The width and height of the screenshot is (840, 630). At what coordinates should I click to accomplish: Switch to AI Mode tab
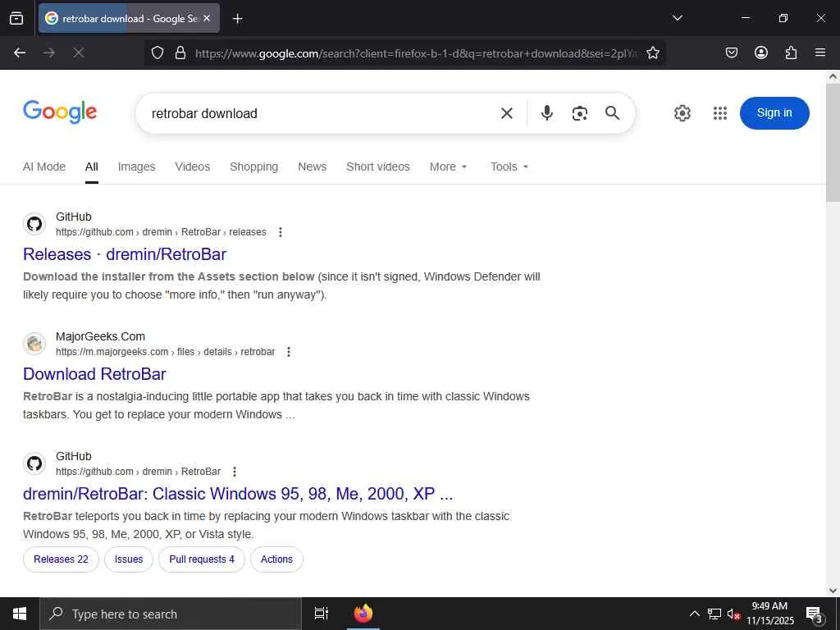pos(44,167)
